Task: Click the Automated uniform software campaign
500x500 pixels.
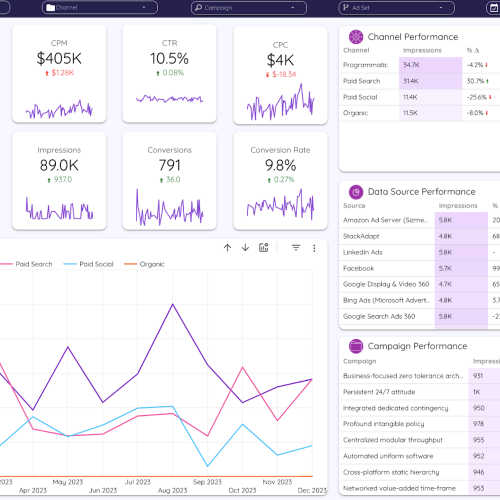Action: [x=419, y=456]
